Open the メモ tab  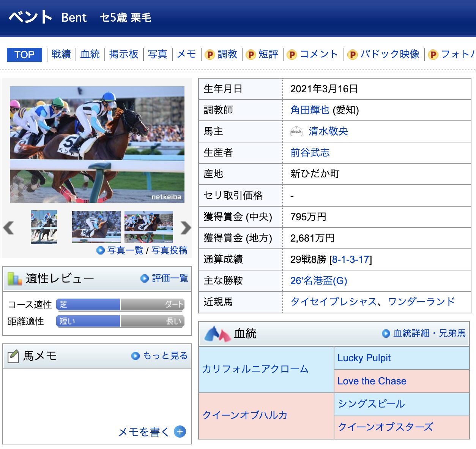pos(186,54)
